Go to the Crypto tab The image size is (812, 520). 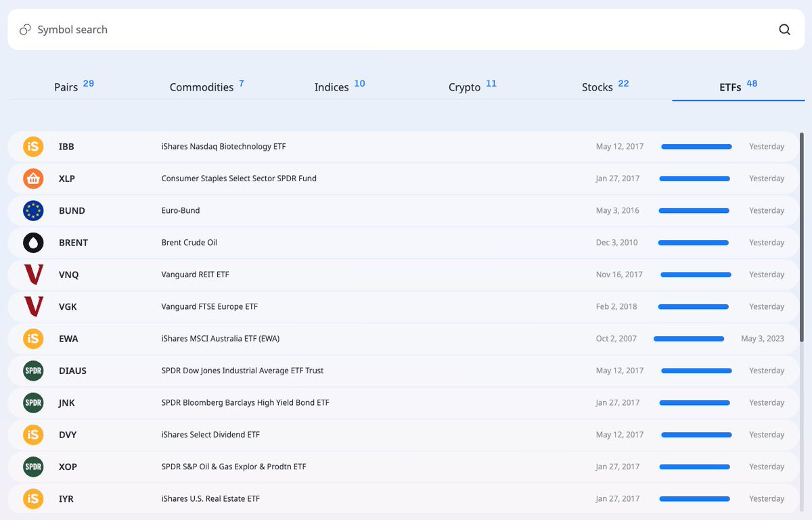[x=472, y=86]
